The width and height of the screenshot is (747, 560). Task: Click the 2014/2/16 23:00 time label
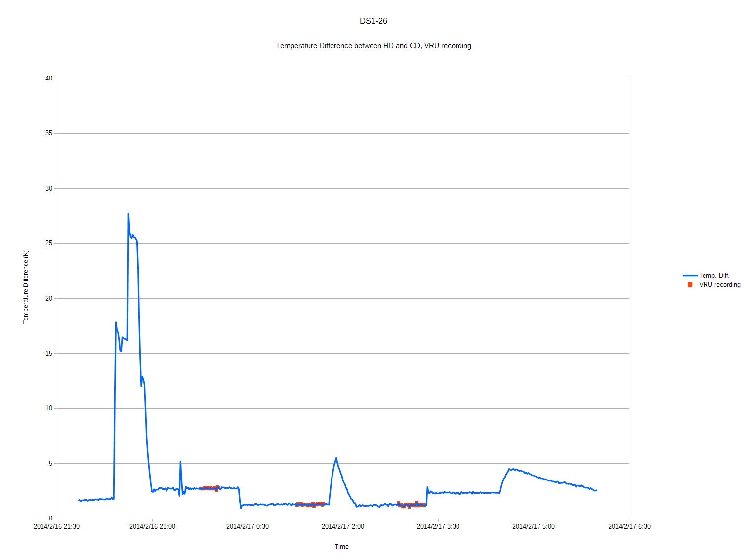coord(152,527)
